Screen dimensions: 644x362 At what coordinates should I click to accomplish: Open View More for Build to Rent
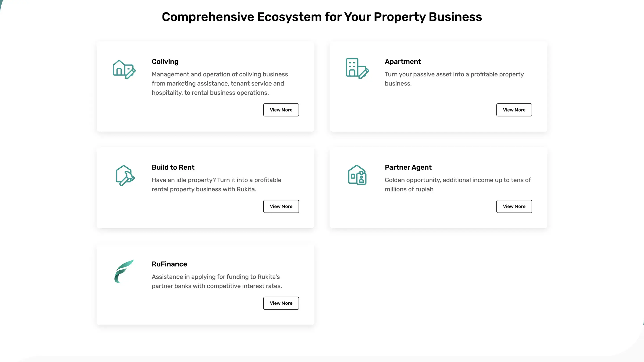tap(281, 206)
